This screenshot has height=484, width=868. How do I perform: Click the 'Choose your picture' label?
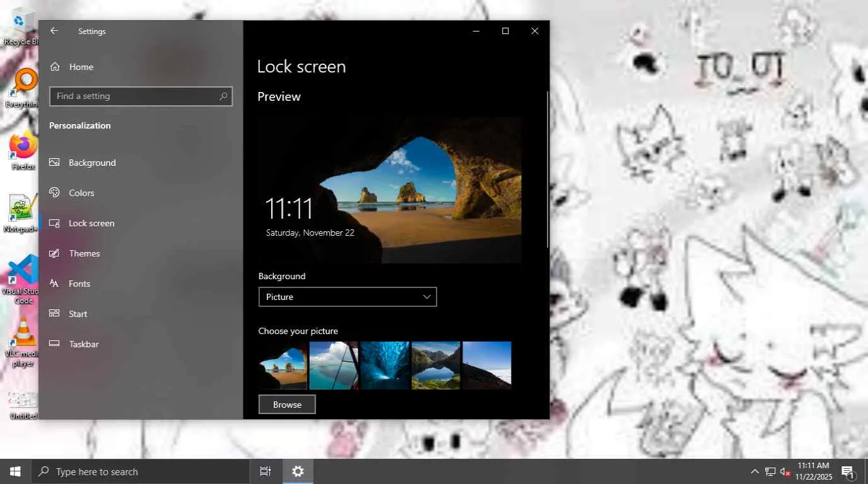[x=298, y=331]
